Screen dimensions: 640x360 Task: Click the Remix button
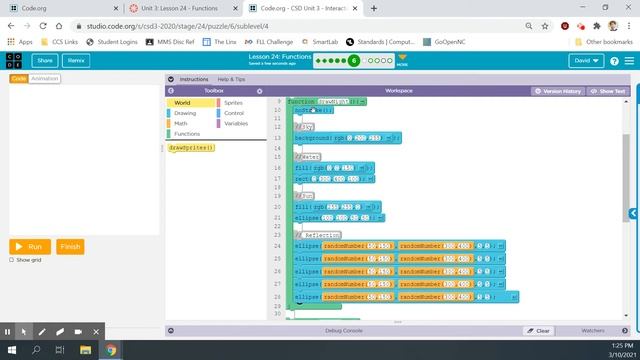pyautogui.click(x=76, y=61)
